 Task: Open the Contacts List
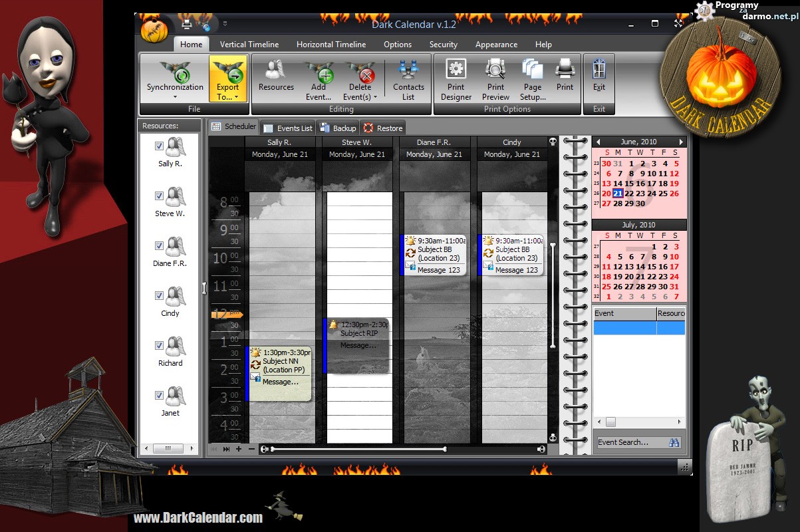(x=408, y=72)
